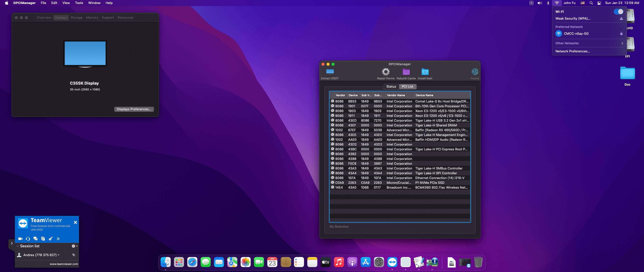The height and width of the screenshot is (272, 644).
Task: Click the Displays Preferences... button
Action: 134,109
